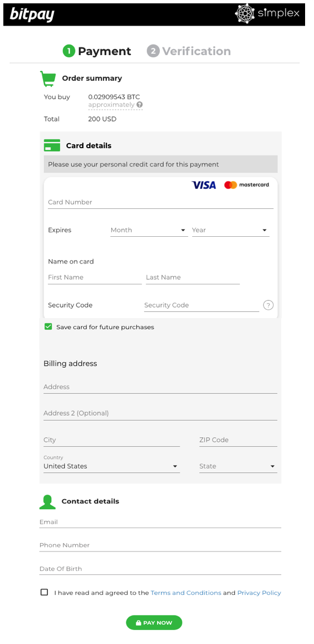Click the simplex logo icon
The image size is (314, 644).
point(244,13)
